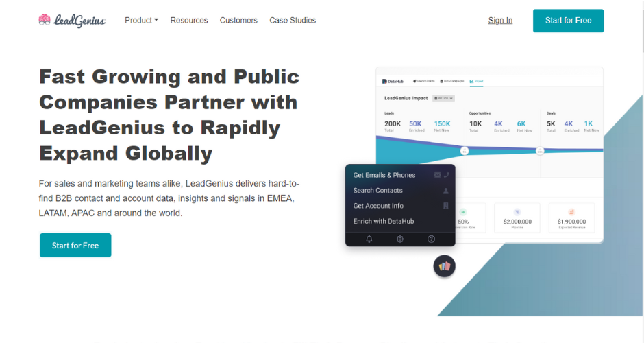Switch to the Impact tab
This screenshot has height=343, width=644.
(476, 82)
